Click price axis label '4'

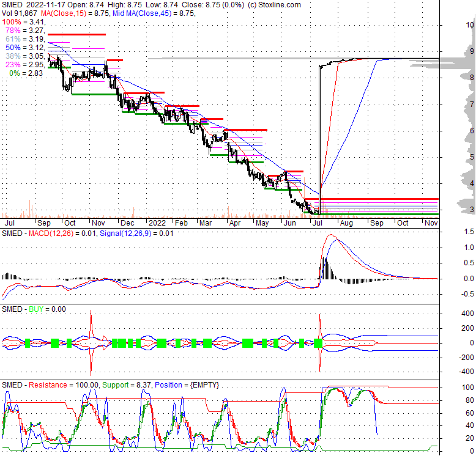[x=472, y=183]
